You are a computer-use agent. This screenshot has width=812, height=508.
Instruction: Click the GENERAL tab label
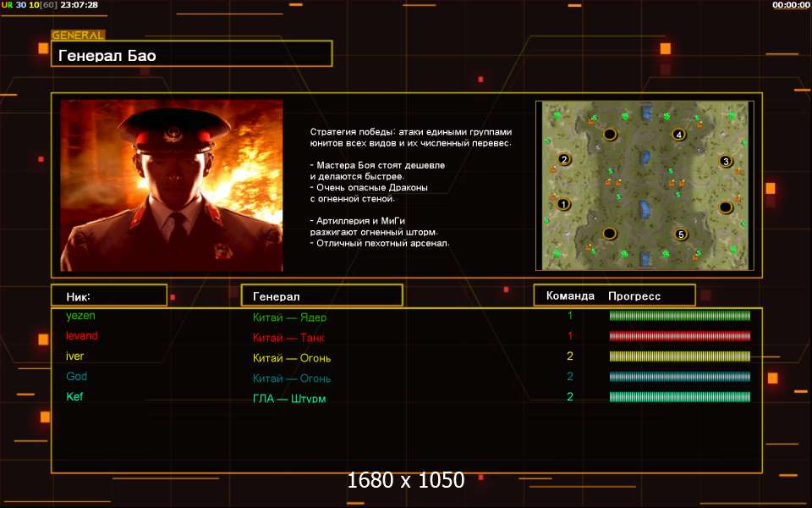click(x=78, y=36)
